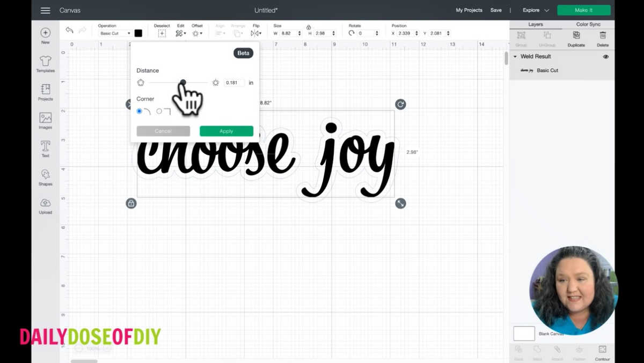Viewport: 644px width, 363px height.
Task: Click the Deselect icon in toolbar
Action: (x=162, y=33)
